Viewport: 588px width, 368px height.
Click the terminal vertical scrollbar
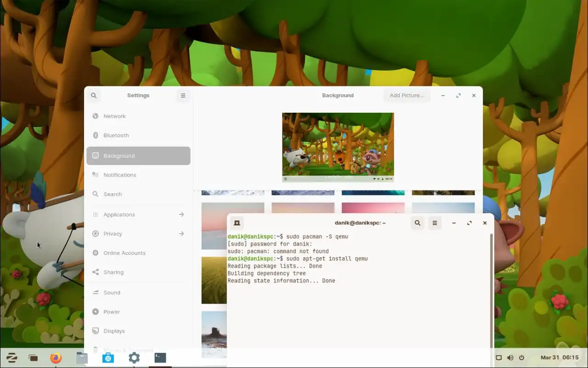click(x=492, y=290)
